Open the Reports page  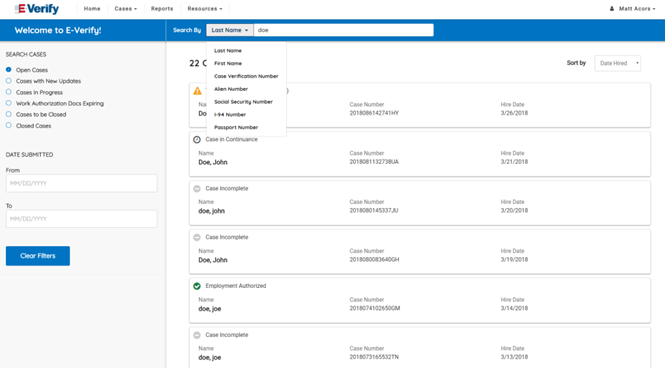[x=162, y=8]
